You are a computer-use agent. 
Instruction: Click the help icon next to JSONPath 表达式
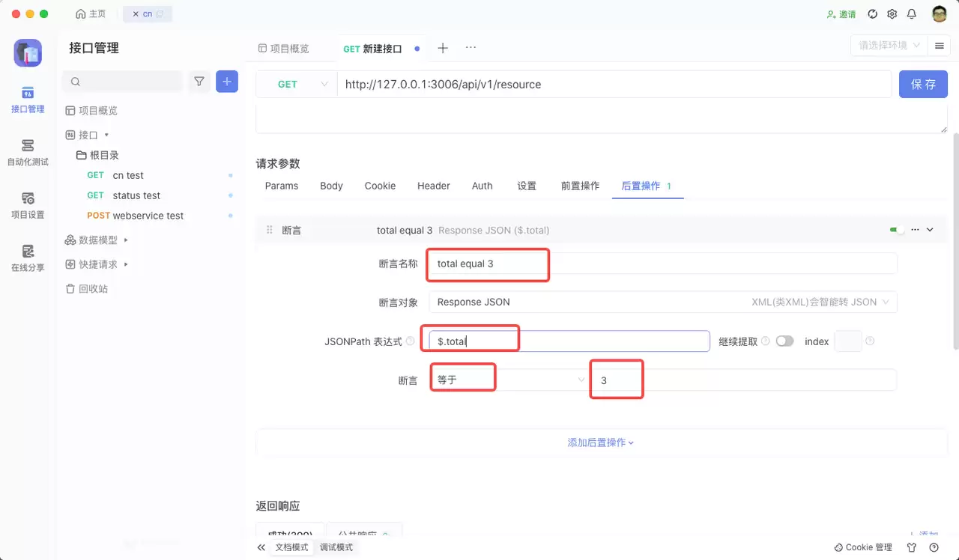[x=410, y=341]
